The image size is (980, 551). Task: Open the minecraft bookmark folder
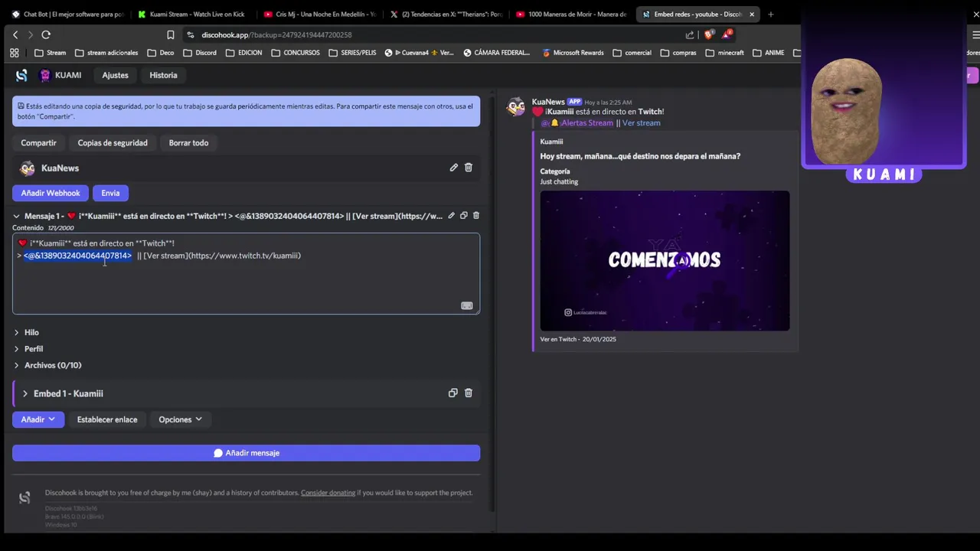[725, 53]
